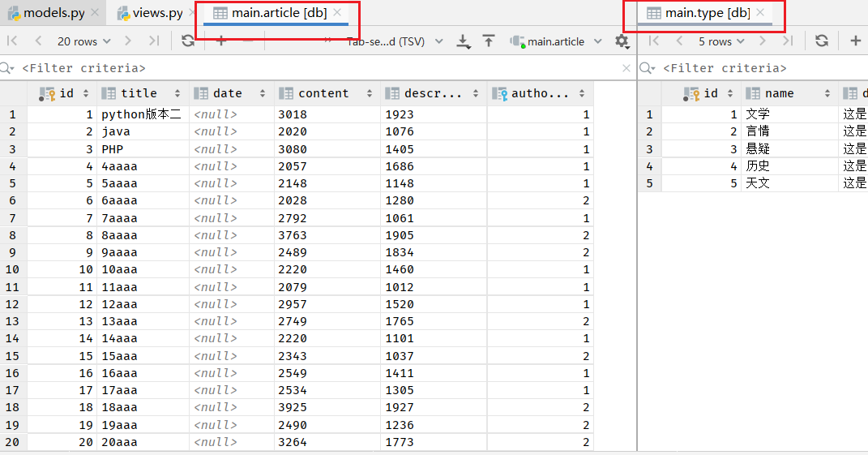Image resolution: width=868 pixels, height=455 pixels.
Task: Open the Tab-se...d (TSV) extractor dropdown
Action: pos(396,41)
